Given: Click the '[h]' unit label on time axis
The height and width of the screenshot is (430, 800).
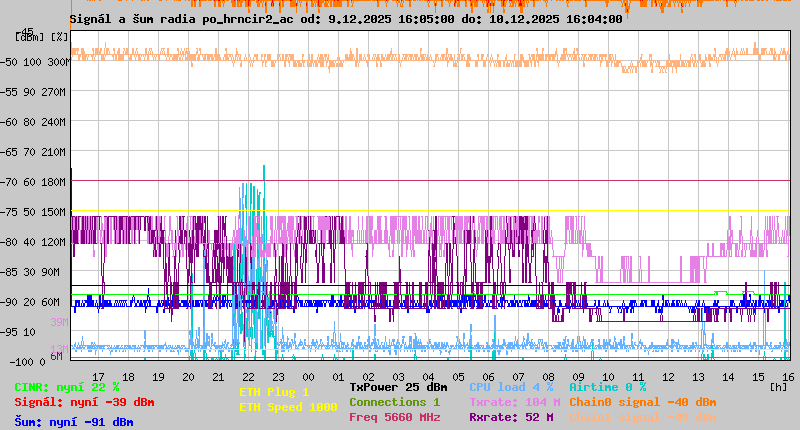Looking at the screenshot, I should (x=778, y=385).
